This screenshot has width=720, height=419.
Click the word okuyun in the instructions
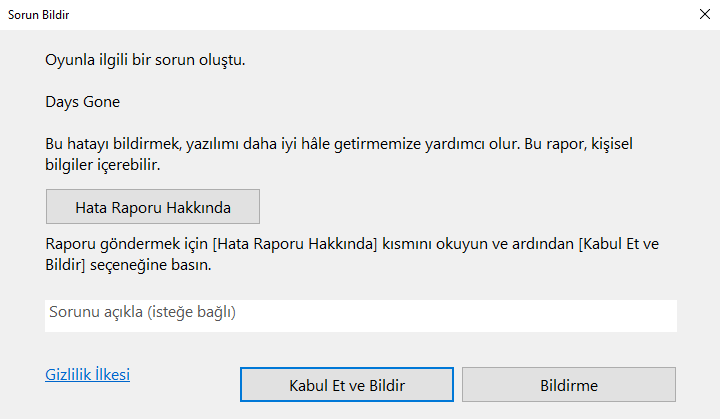(x=463, y=246)
